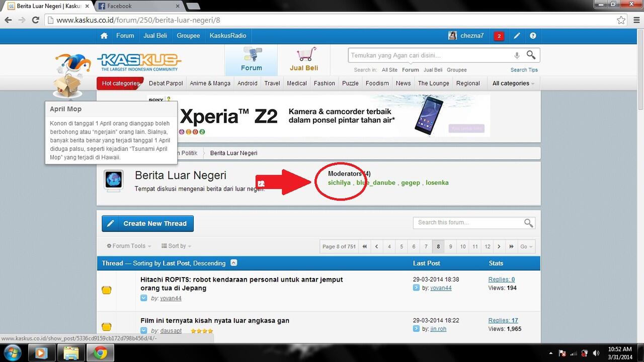
Task: Click yellow folder icon of Hitachi ROPITS thread
Action: point(106,290)
